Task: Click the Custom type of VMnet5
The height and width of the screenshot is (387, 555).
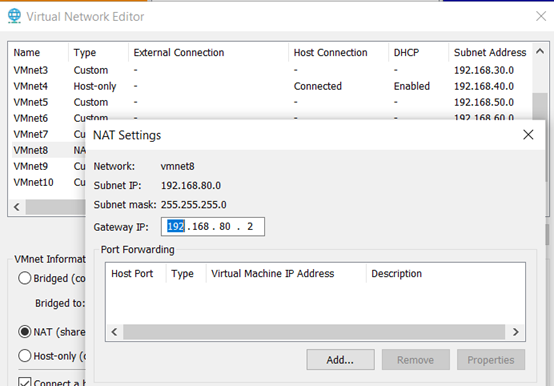Action: tap(91, 102)
